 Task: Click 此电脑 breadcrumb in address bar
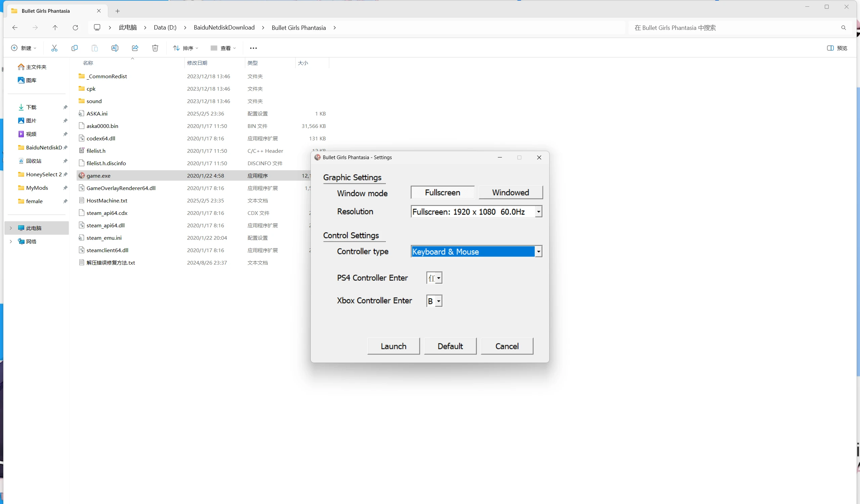coord(128,28)
